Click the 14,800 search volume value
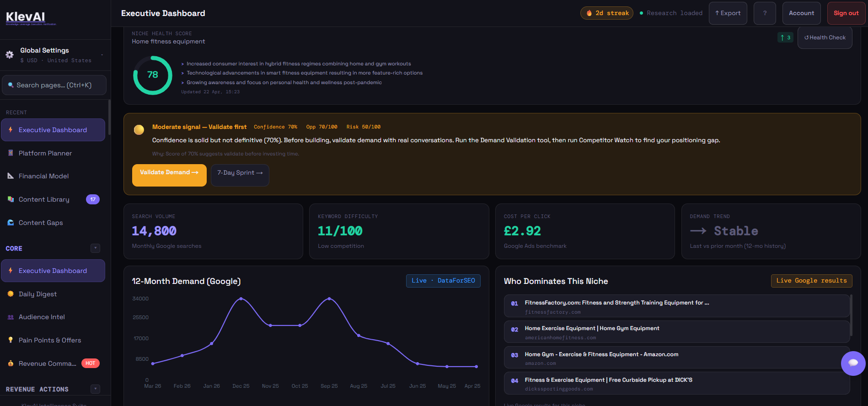The width and height of the screenshot is (868, 406). (x=154, y=231)
